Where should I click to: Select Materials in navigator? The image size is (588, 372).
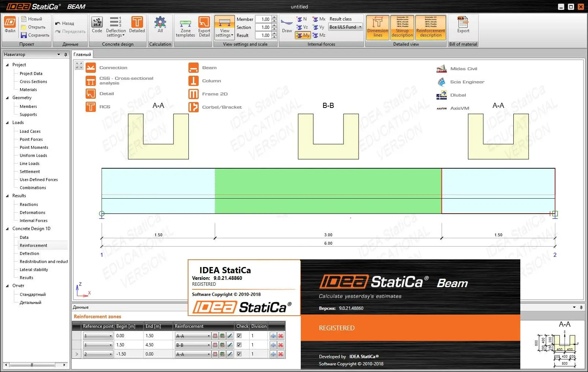click(28, 90)
